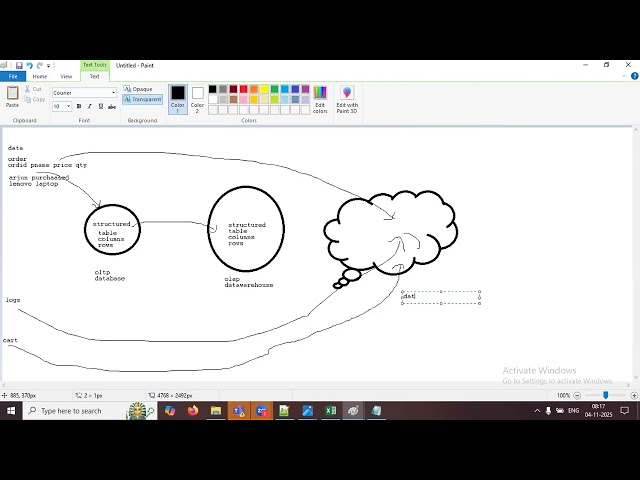Image resolution: width=640 pixels, height=480 pixels.
Task: Open the Customize Quick Access Toolbar arrow
Action: click(x=49, y=66)
